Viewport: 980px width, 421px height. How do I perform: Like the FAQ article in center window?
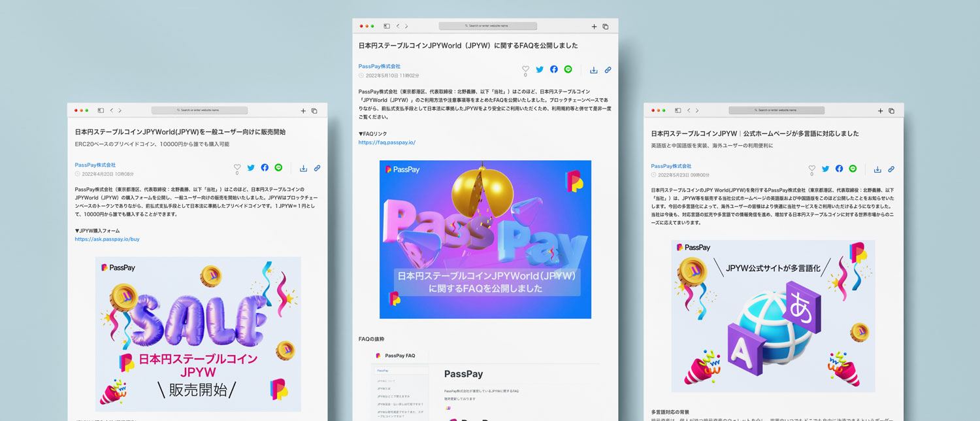(526, 69)
